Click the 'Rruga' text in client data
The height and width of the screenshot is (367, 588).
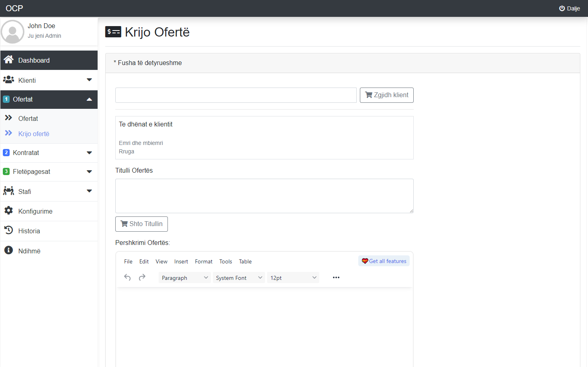127,151
